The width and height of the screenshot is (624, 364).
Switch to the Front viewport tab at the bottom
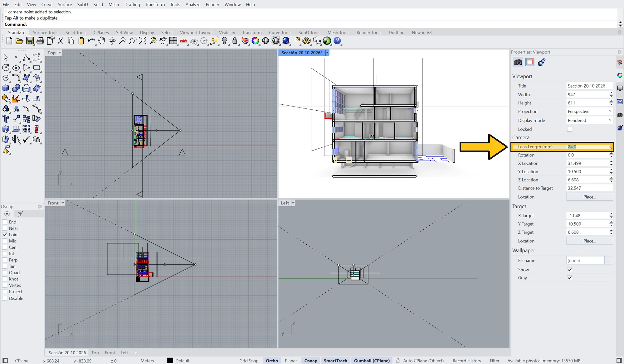point(110,352)
